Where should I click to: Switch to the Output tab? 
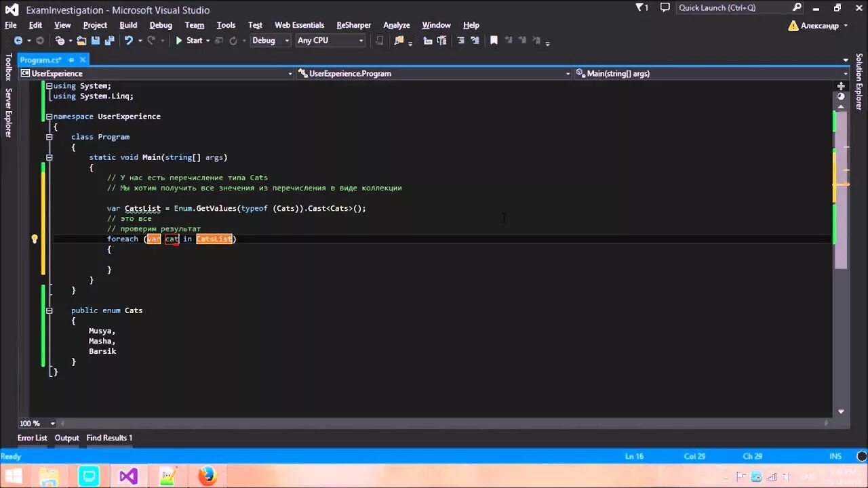pyautogui.click(x=66, y=438)
